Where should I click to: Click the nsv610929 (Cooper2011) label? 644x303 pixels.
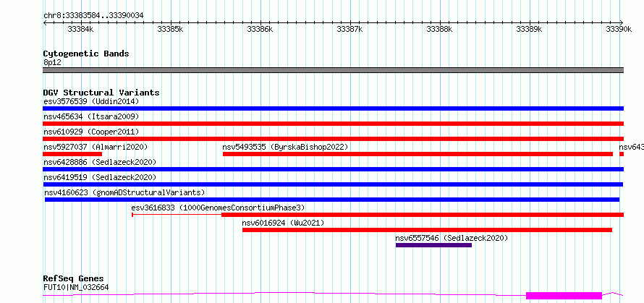point(91,132)
